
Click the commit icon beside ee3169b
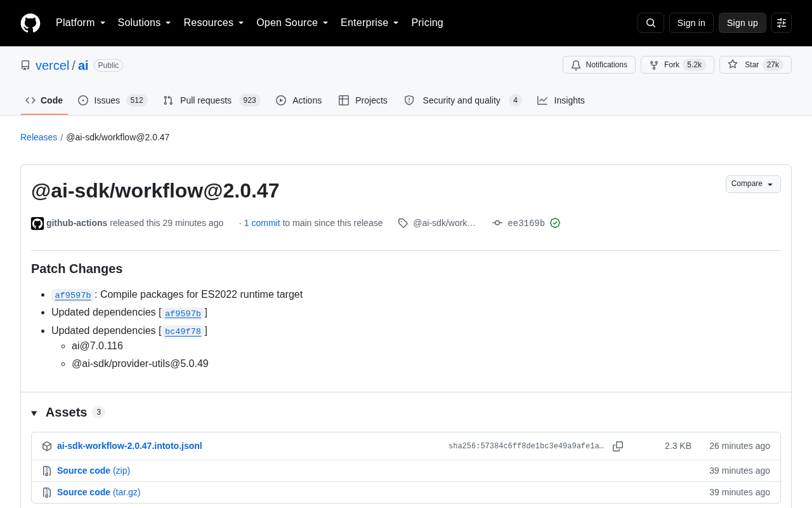[x=497, y=223]
